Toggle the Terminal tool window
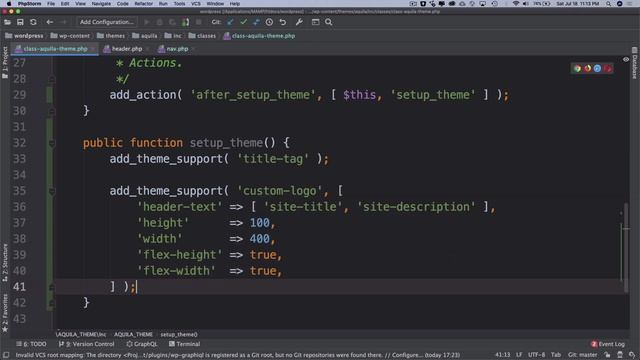Viewport: 640px width, 360px height. [x=184, y=344]
